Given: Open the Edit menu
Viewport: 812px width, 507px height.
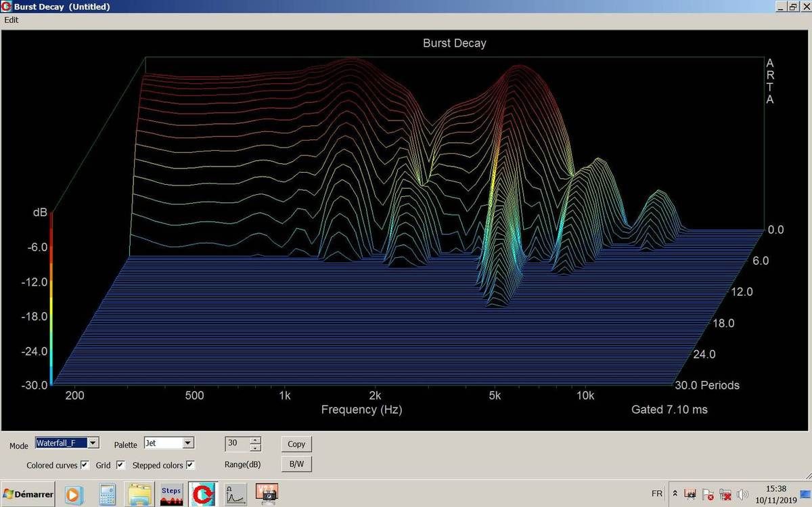Looking at the screenshot, I should pos(12,20).
